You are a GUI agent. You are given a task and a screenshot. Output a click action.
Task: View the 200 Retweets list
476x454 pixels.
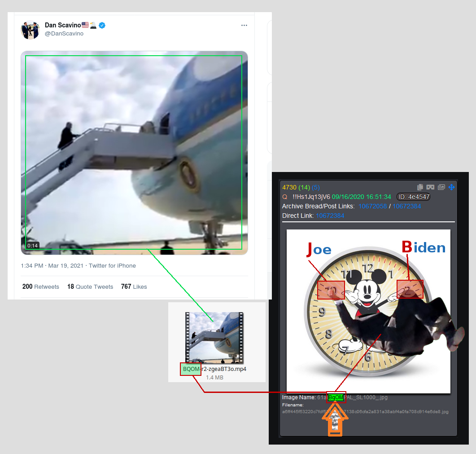point(41,287)
